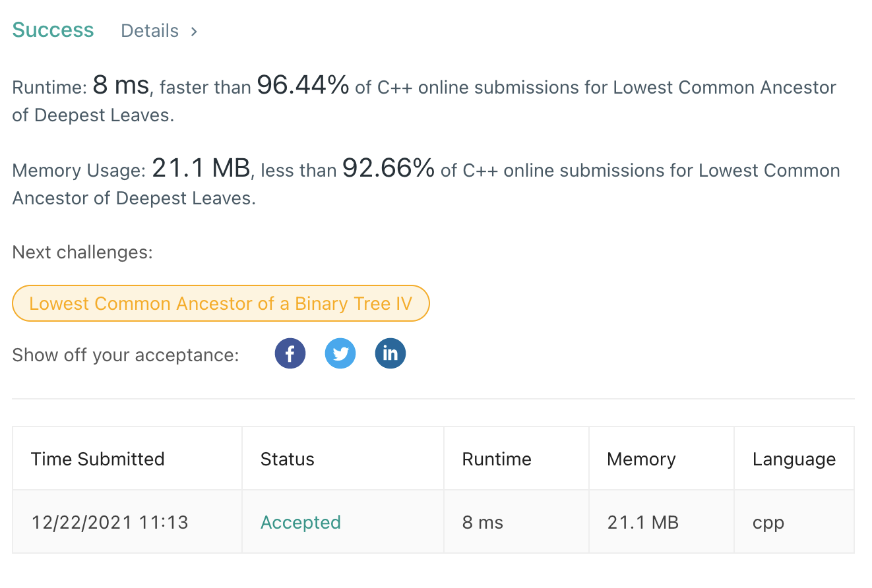Click the Runtime value 8 ms
This screenshot has height=588, width=872.
coord(483,521)
